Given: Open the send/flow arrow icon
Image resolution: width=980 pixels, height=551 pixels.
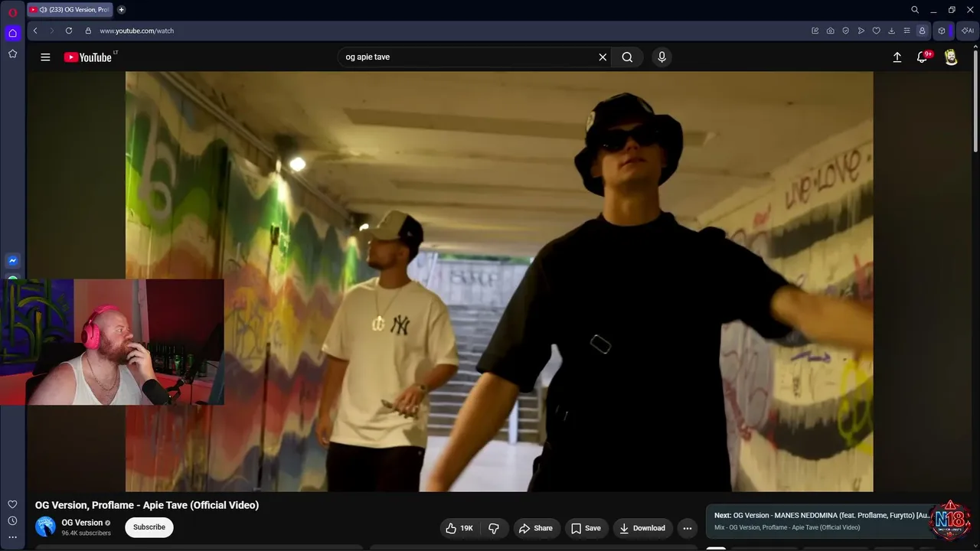Looking at the screenshot, I should tap(861, 31).
